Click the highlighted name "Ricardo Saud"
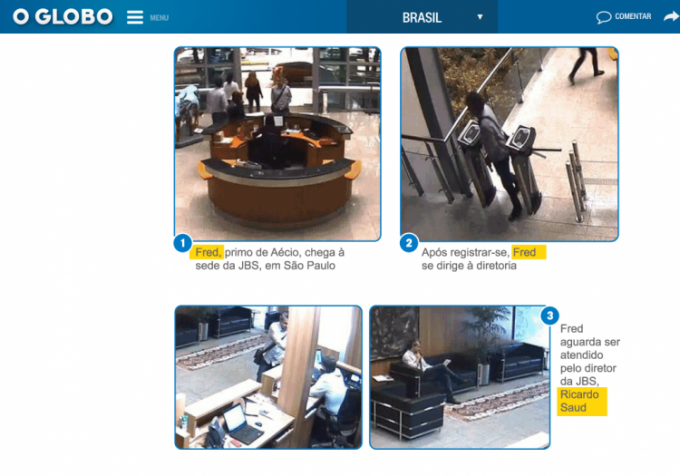 tap(582, 400)
